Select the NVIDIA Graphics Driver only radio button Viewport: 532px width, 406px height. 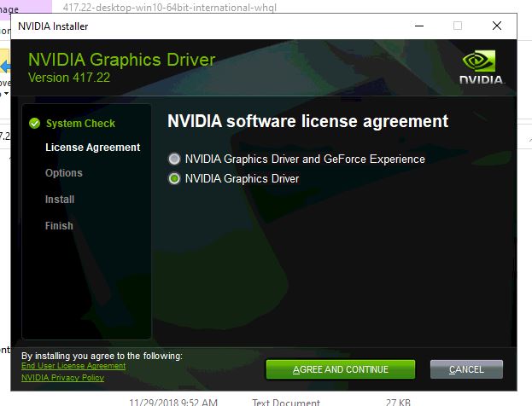point(174,178)
